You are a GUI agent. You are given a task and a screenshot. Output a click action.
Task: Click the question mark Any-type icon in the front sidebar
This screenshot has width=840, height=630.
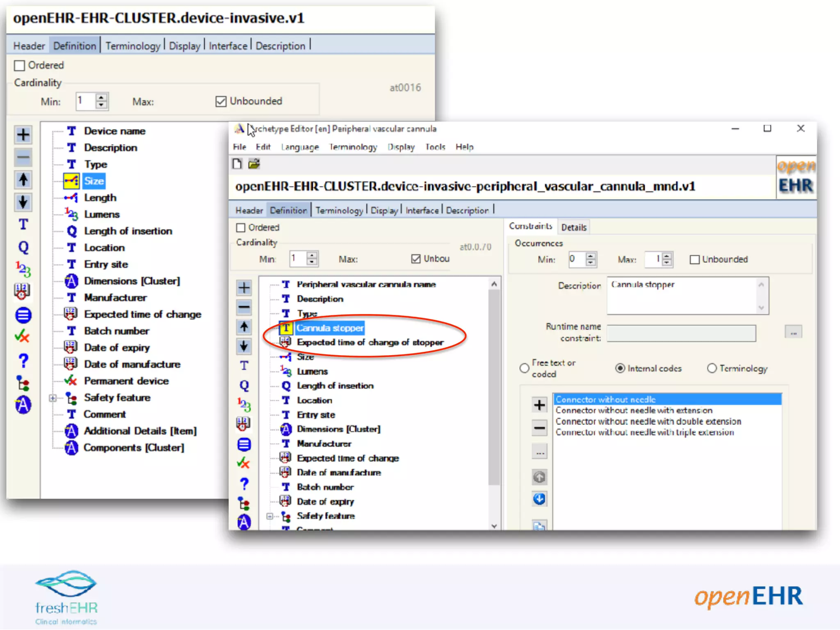click(x=244, y=484)
